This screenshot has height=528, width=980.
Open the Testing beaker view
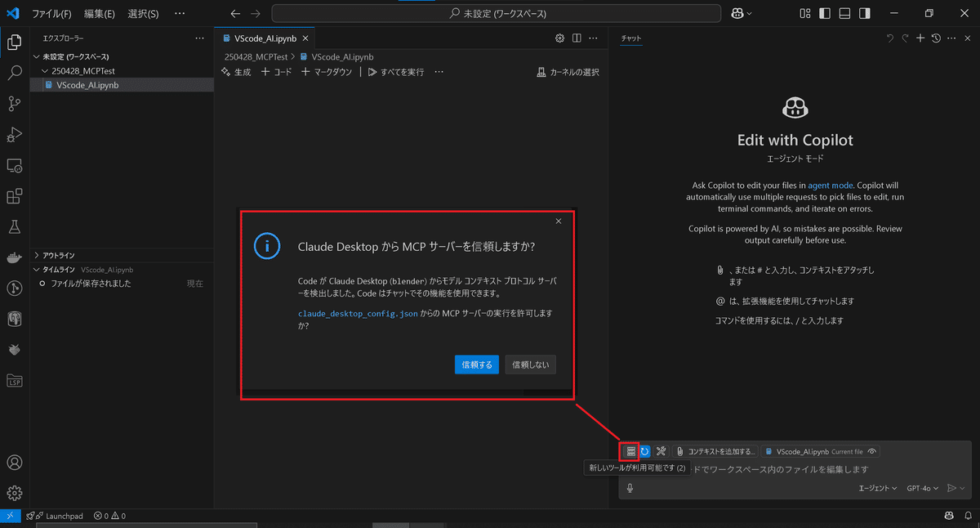click(x=13, y=226)
